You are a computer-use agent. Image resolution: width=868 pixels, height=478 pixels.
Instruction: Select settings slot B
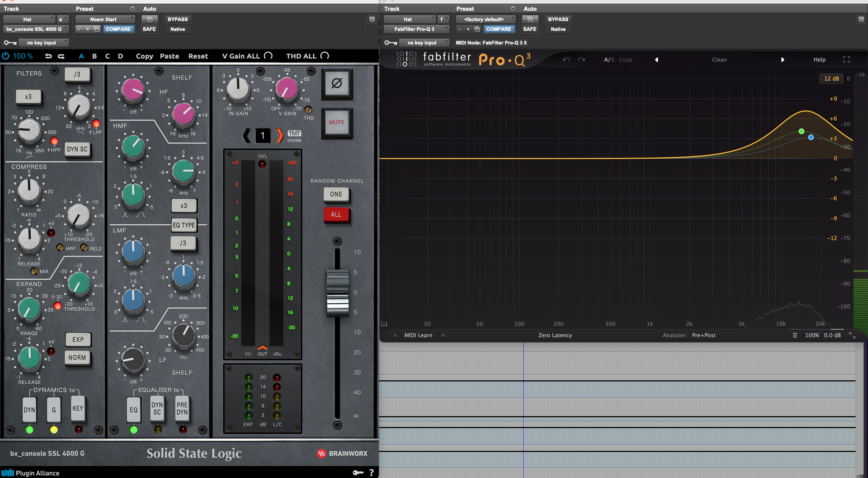[94, 56]
